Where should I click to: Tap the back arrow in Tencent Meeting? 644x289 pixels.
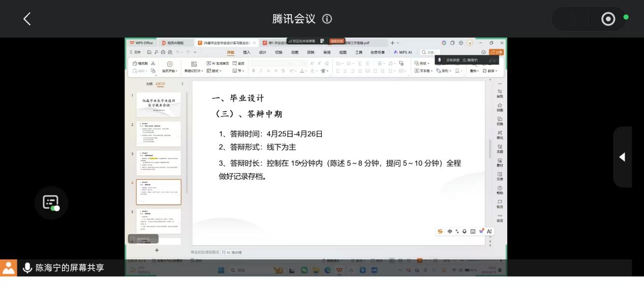27,19
